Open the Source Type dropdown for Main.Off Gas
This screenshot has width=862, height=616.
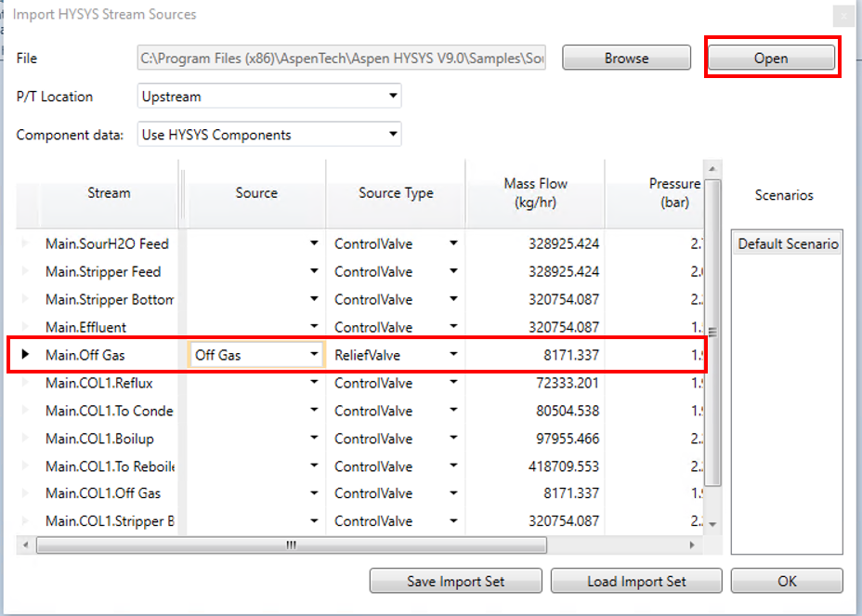pyautogui.click(x=454, y=354)
